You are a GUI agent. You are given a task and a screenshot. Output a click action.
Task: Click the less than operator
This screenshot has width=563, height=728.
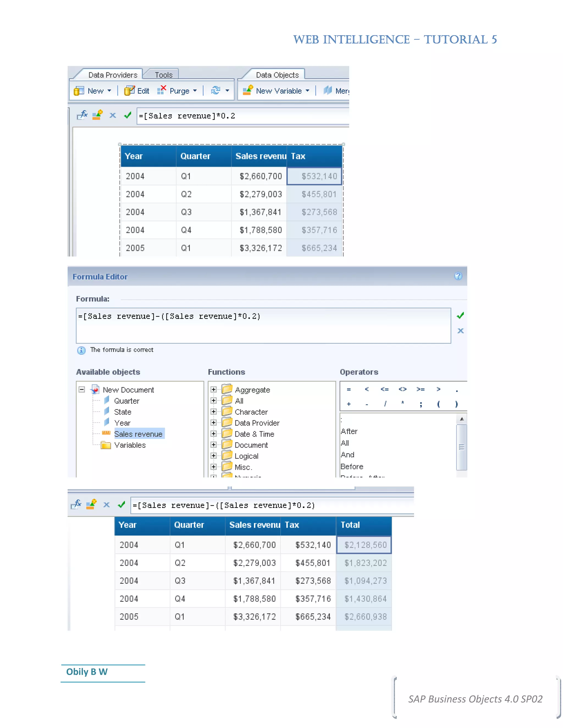(366, 389)
